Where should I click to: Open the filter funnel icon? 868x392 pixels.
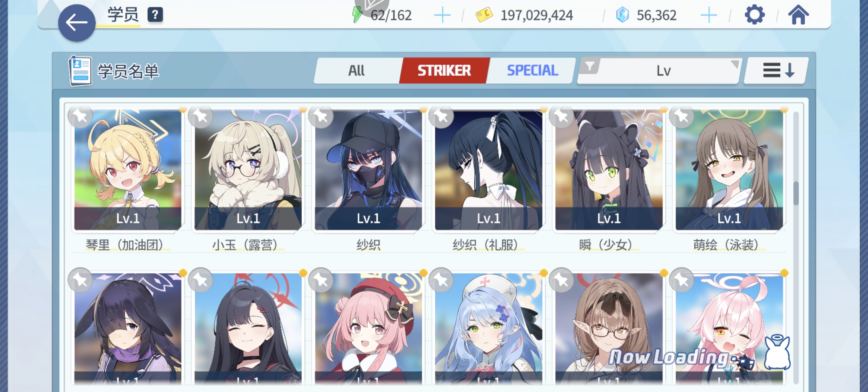pos(590,66)
